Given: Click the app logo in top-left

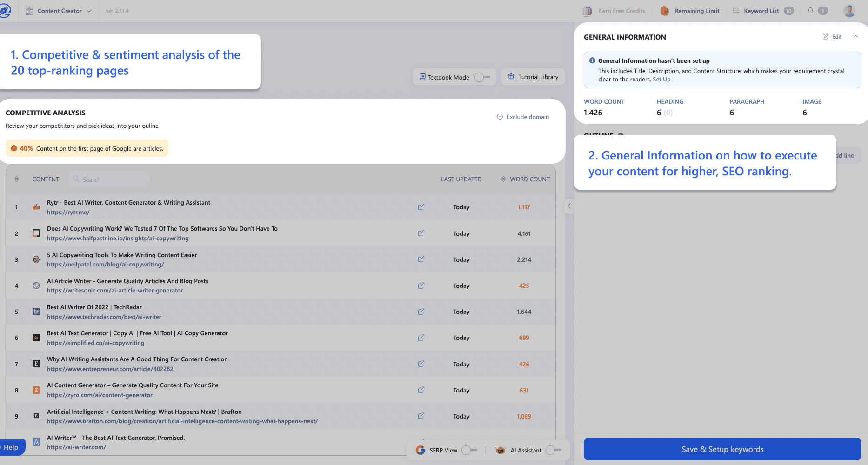Looking at the screenshot, I should pos(5,11).
